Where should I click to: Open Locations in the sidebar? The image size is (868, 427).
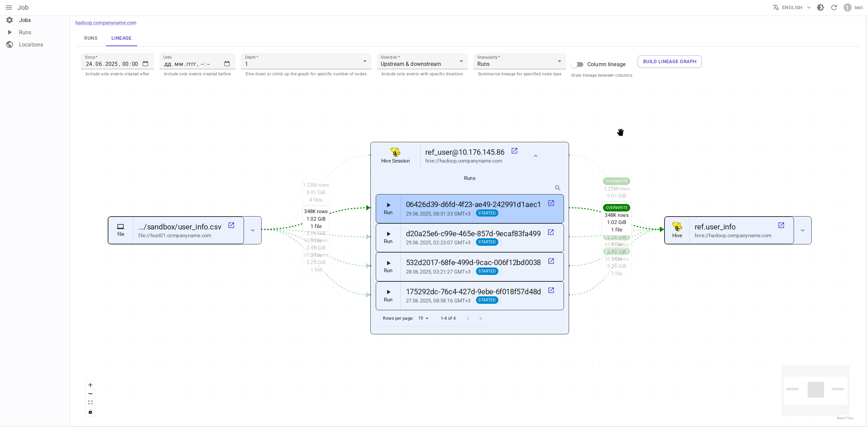pos(31,44)
